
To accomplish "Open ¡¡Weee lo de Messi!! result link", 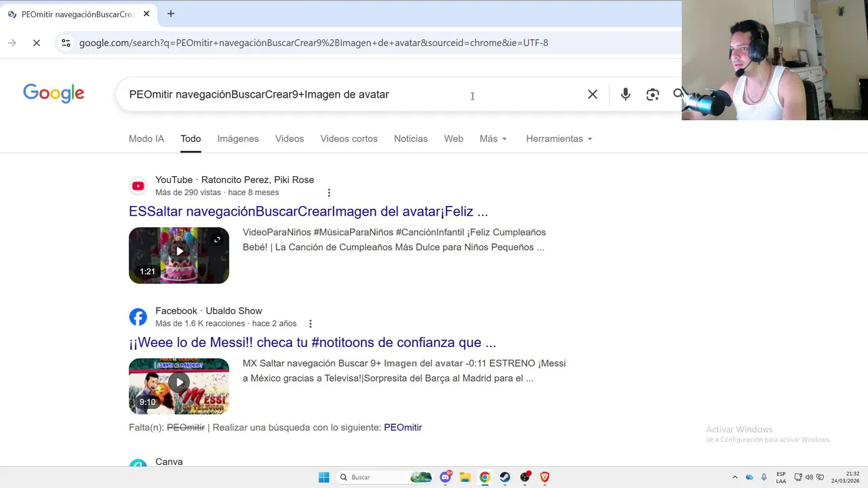I will 313,342.
